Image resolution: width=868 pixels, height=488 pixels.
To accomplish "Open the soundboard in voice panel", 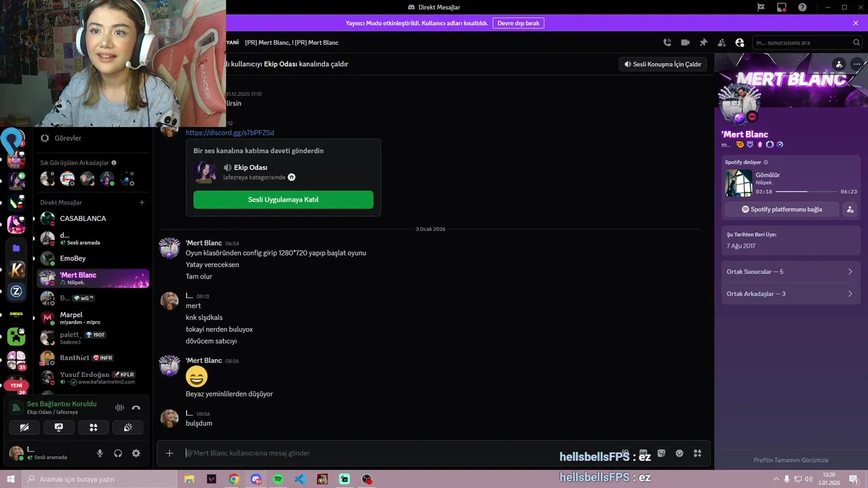I will pyautogui.click(x=128, y=427).
